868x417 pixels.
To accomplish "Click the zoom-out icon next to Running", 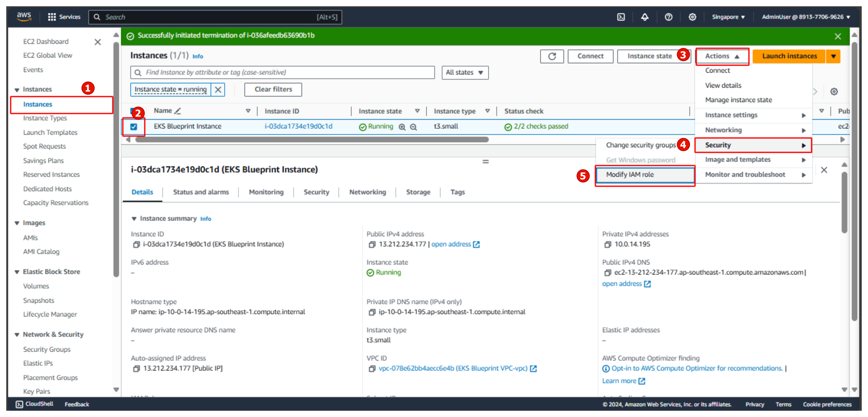I will click(x=413, y=127).
